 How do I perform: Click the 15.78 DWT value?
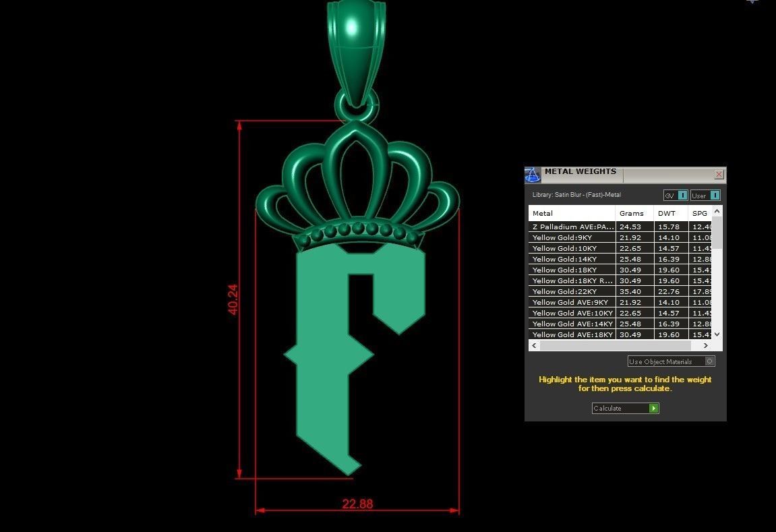(669, 227)
